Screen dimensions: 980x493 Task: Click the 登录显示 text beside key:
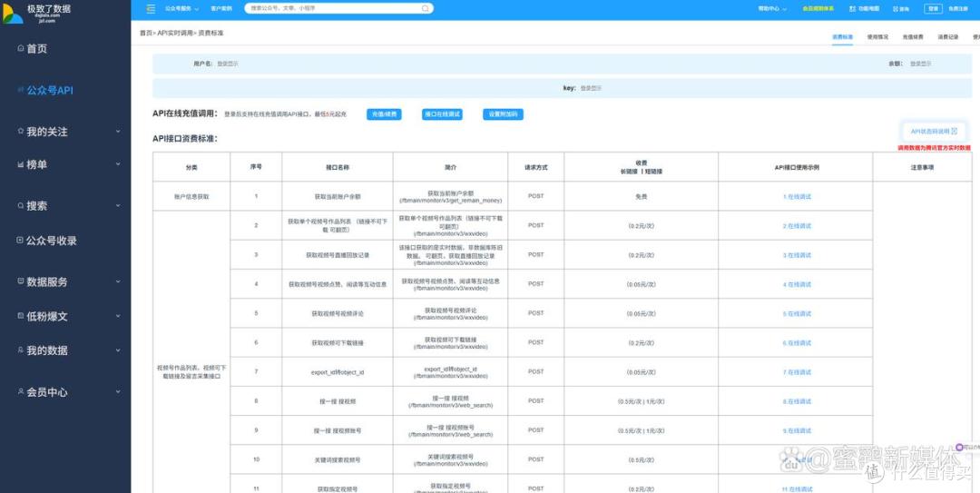click(592, 88)
